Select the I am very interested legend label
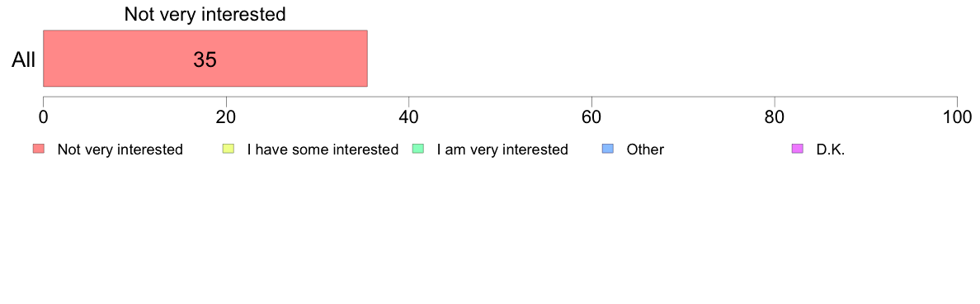Screen dimensions: 980x304 [x=502, y=150]
